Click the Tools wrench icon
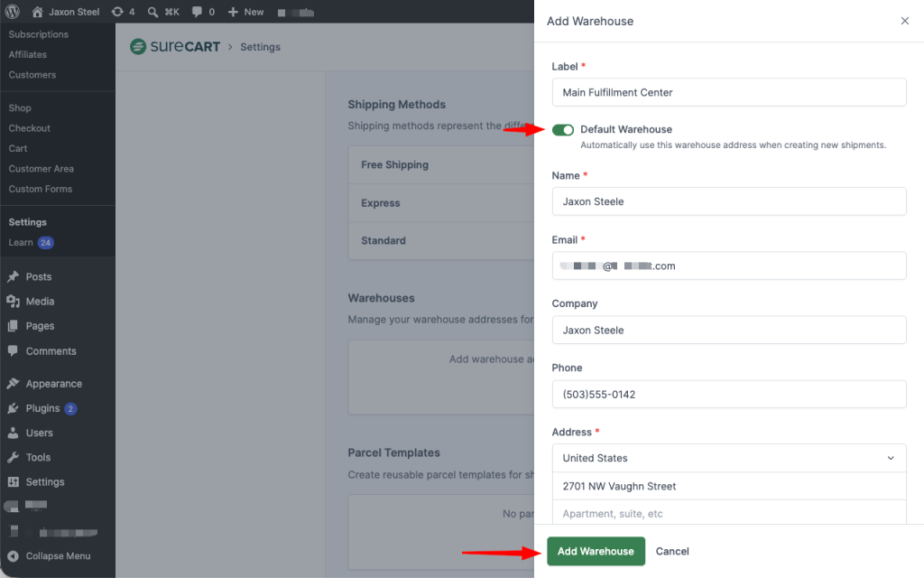 (x=13, y=458)
